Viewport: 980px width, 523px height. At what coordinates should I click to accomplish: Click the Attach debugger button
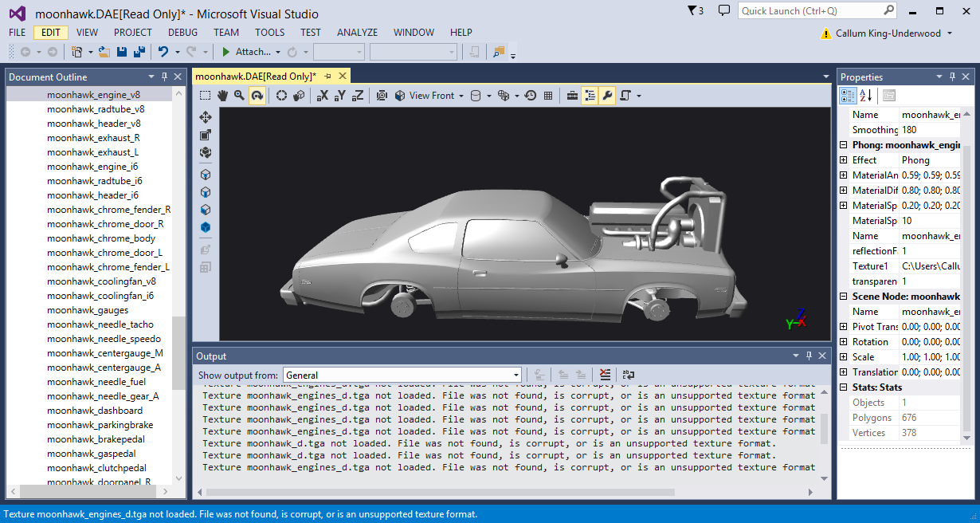click(246, 52)
